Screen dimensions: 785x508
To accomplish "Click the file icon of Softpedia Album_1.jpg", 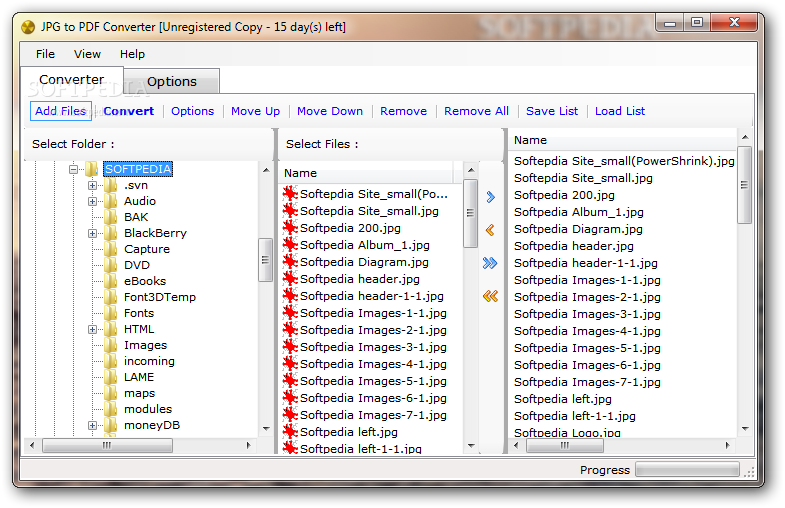I will [x=290, y=245].
